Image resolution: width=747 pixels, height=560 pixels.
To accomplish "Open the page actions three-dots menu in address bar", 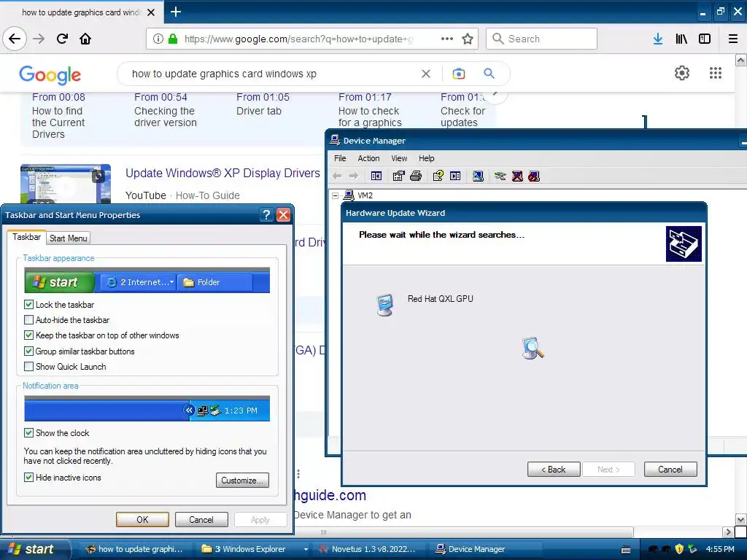I will click(x=447, y=39).
